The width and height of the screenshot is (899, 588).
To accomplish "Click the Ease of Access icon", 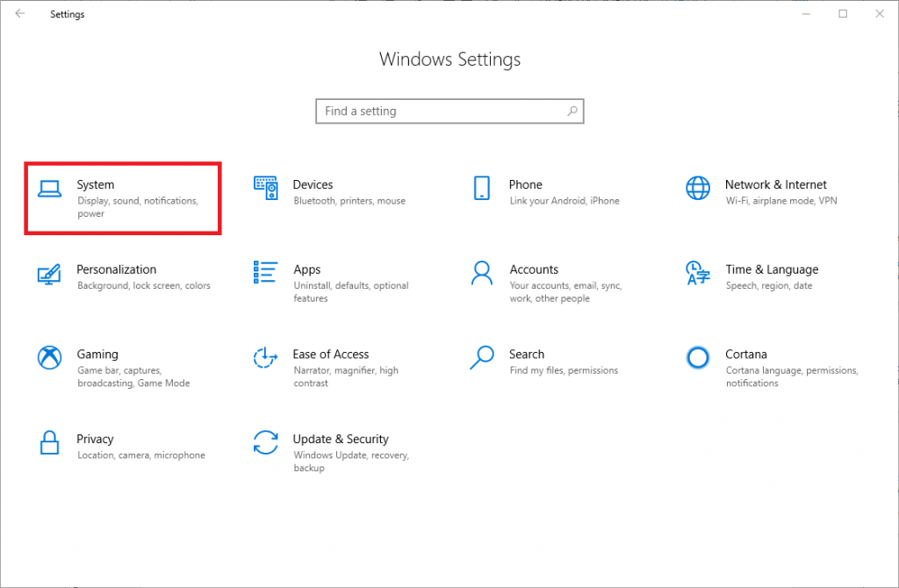I will pyautogui.click(x=265, y=357).
